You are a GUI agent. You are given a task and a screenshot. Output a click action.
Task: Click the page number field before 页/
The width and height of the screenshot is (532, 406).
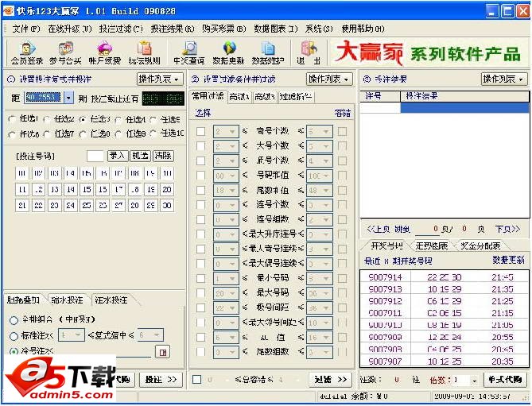(x=427, y=230)
